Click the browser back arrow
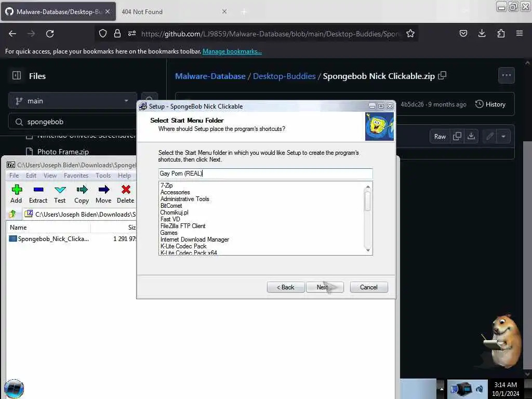This screenshot has width=532, height=399. tap(12, 34)
